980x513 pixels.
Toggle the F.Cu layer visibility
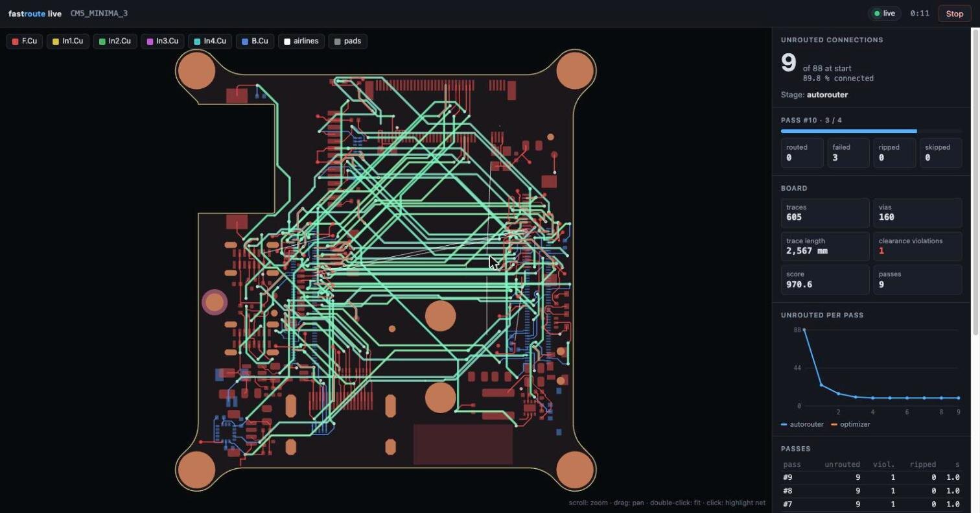coord(25,41)
